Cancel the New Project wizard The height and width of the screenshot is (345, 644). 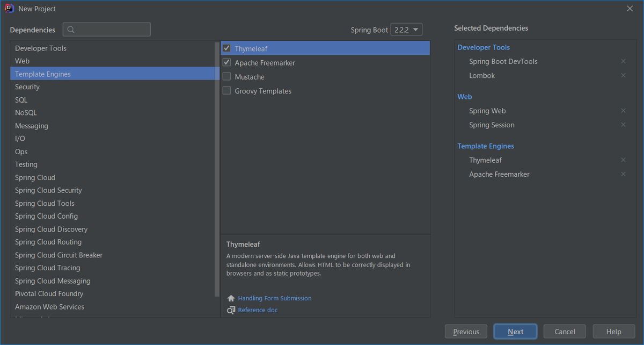(x=565, y=332)
